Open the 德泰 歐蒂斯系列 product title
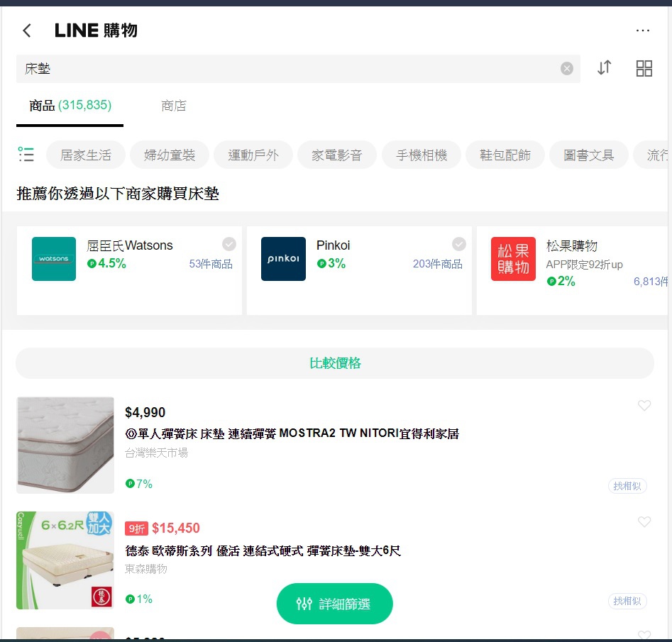The height and width of the screenshot is (642, 672). pyautogui.click(x=263, y=550)
